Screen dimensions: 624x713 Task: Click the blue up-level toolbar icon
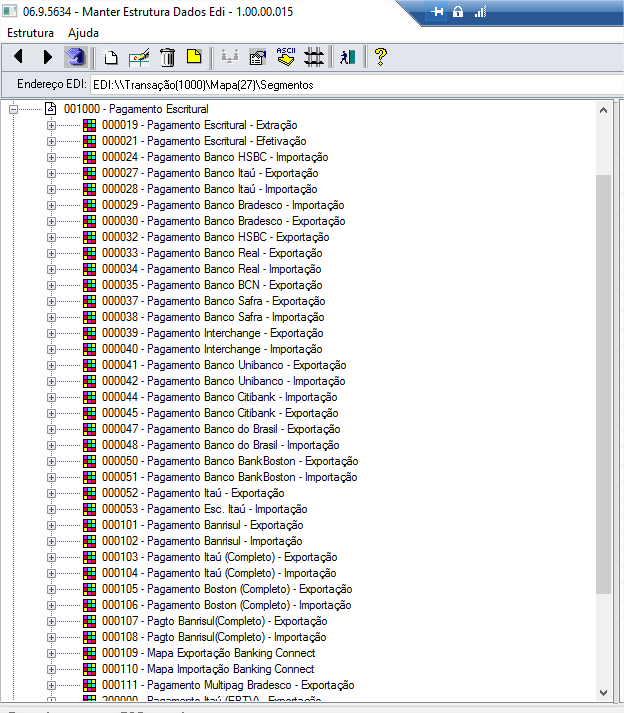pyautogui.click(x=75, y=57)
